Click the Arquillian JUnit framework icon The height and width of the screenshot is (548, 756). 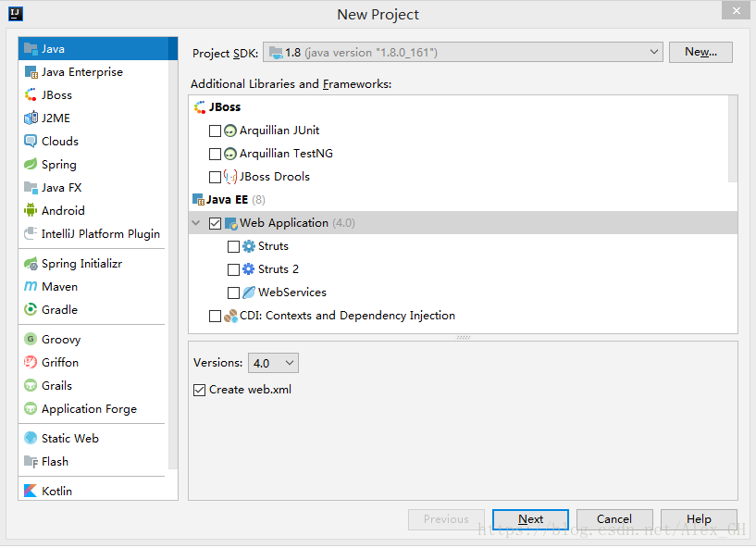(230, 131)
